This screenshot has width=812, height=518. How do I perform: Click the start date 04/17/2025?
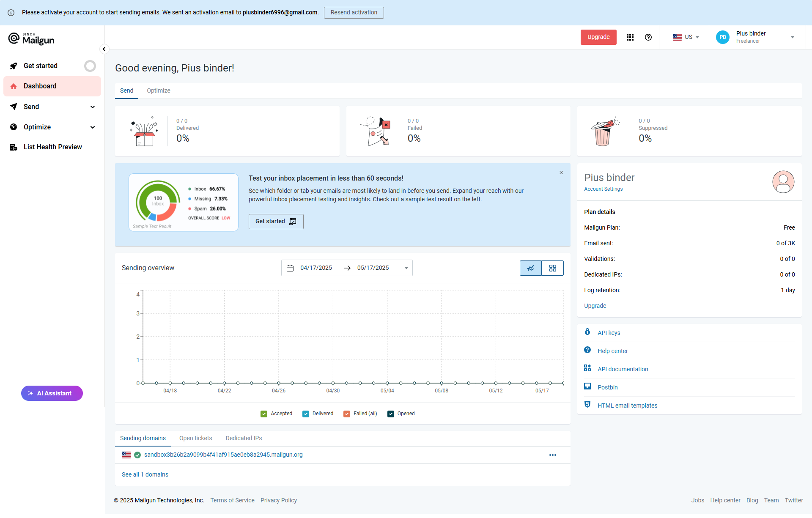pos(316,268)
